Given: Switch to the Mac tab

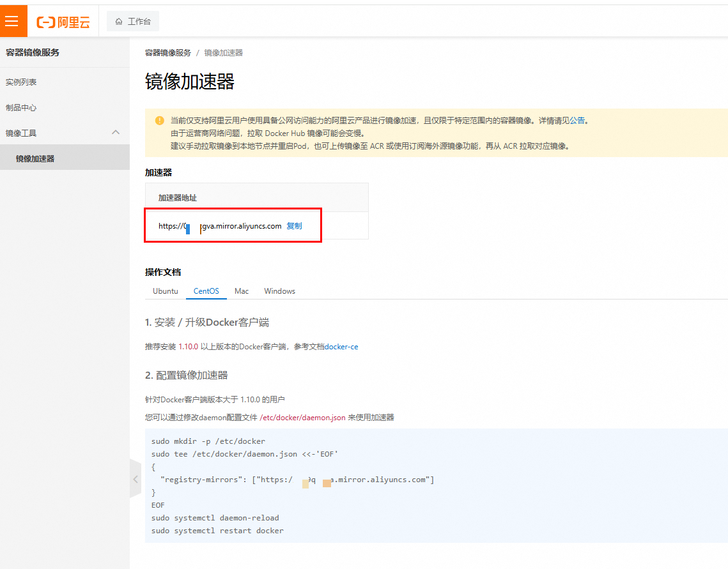Looking at the screenshot, I should click(242, 291).
